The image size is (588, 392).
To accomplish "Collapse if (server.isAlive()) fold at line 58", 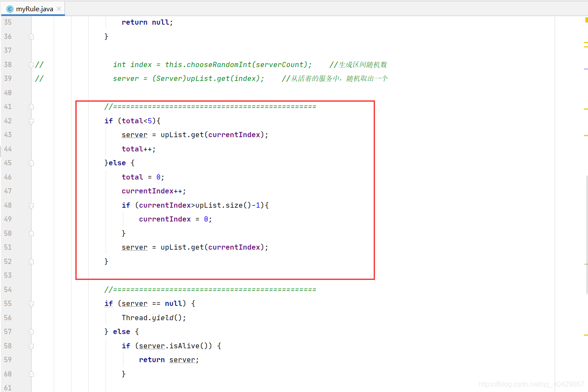I will pos(31,346).
